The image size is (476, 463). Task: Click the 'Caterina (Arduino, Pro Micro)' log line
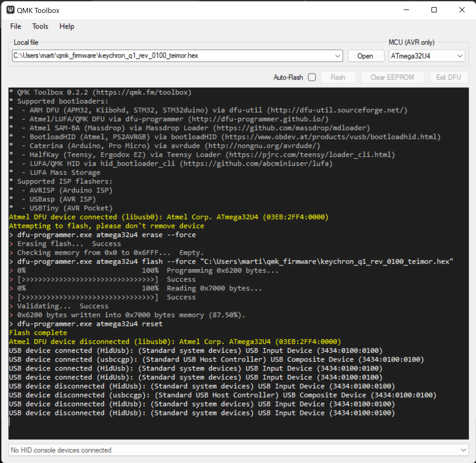(165, 146)
